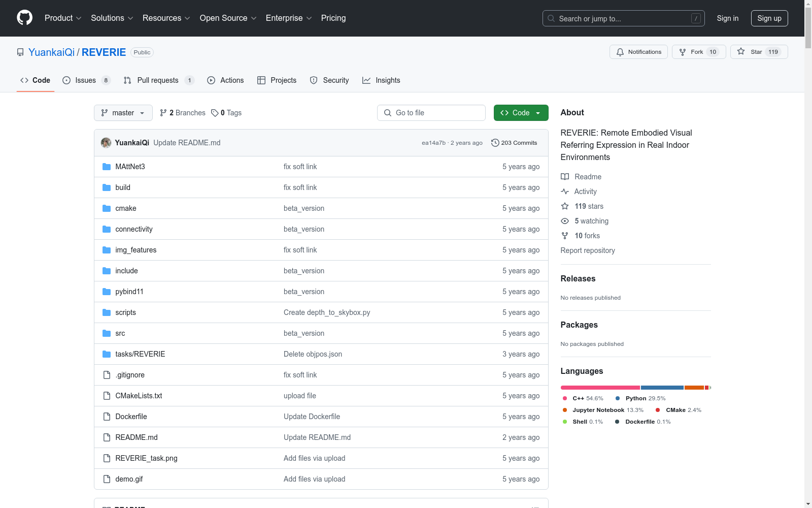Image resolution: width=812 pixels, height=508 pixels.
Task: Click the file icon for Dockerfile
Action: (107, 417)
